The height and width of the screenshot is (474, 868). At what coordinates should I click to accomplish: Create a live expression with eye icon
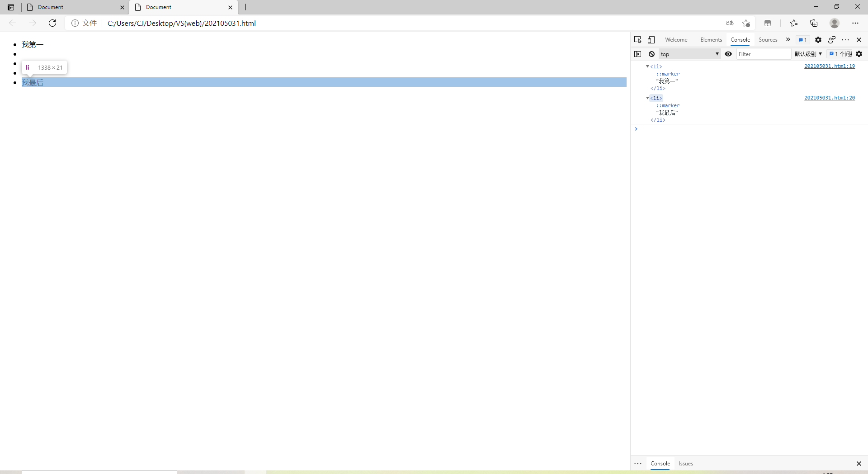(x=728, y=54)
